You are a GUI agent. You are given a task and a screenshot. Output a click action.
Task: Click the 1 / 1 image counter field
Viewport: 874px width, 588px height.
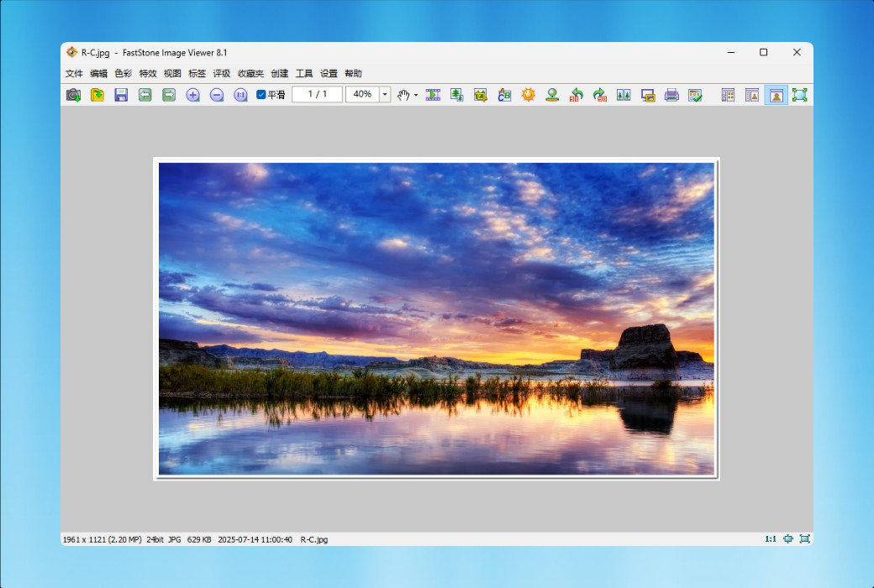(317, 95)
